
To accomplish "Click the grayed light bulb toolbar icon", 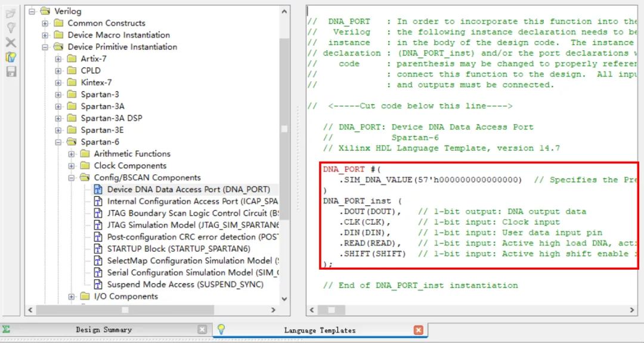I will 11,28.
